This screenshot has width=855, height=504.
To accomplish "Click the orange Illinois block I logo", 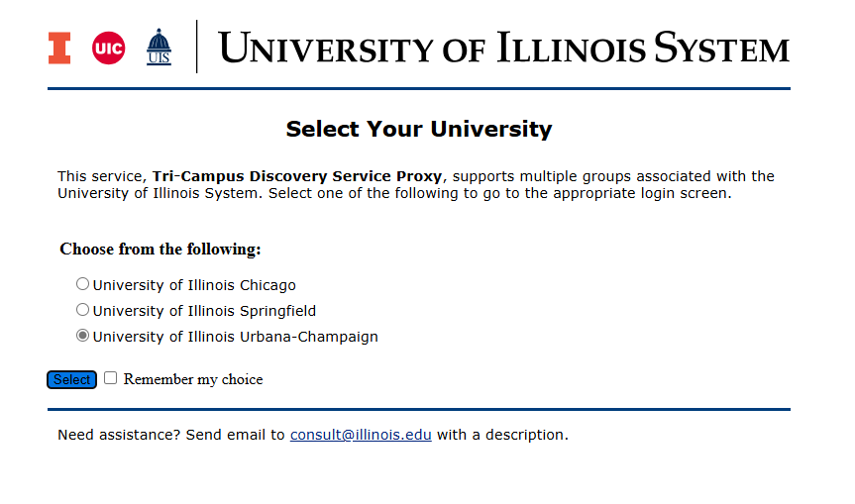I will click(x=59, y=48).
